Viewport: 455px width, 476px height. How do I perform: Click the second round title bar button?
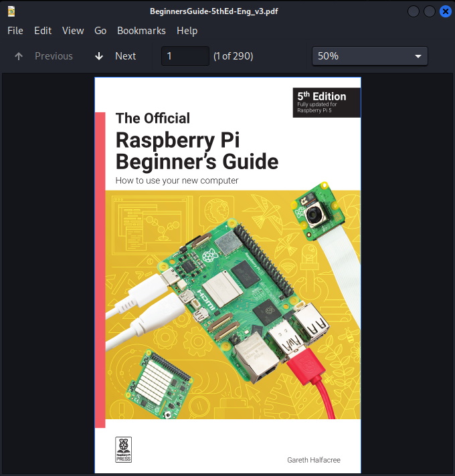tap(429, 11)
